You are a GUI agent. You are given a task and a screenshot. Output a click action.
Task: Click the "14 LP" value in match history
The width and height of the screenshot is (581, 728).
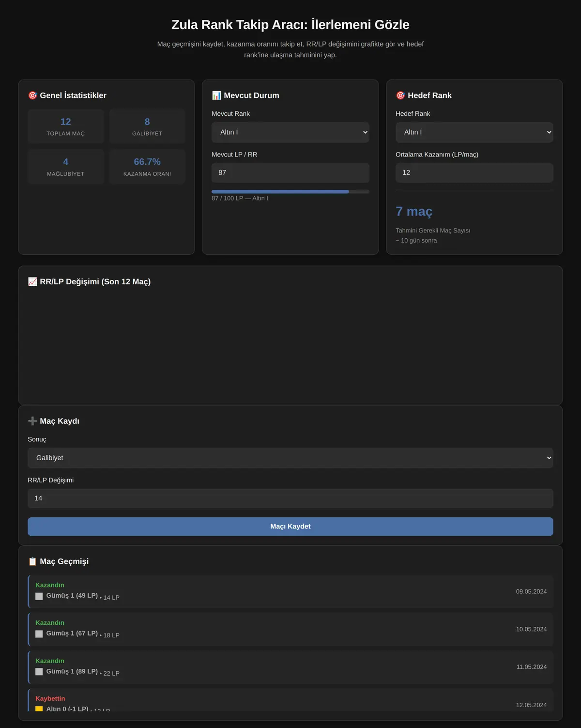[111, 598]
